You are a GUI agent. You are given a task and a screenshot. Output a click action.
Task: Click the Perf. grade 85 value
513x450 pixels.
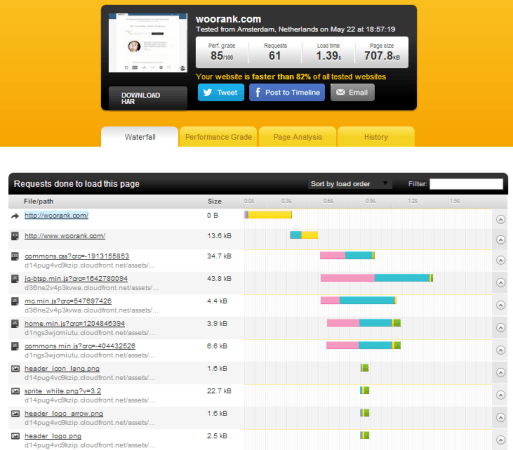(x=222, y=56)
